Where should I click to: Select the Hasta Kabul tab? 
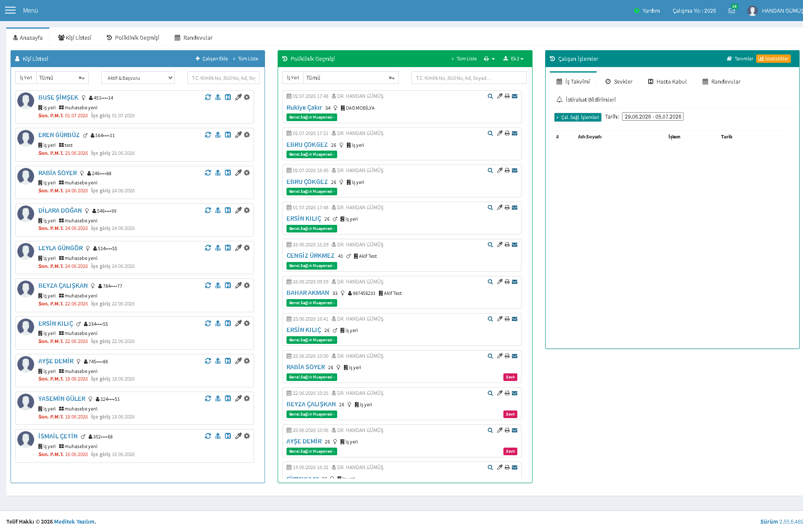tap(668, 81)
